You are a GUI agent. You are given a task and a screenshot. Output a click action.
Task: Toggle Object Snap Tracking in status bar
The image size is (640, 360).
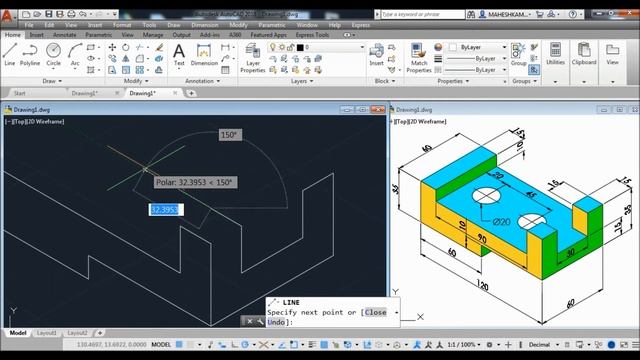(282, 345)
